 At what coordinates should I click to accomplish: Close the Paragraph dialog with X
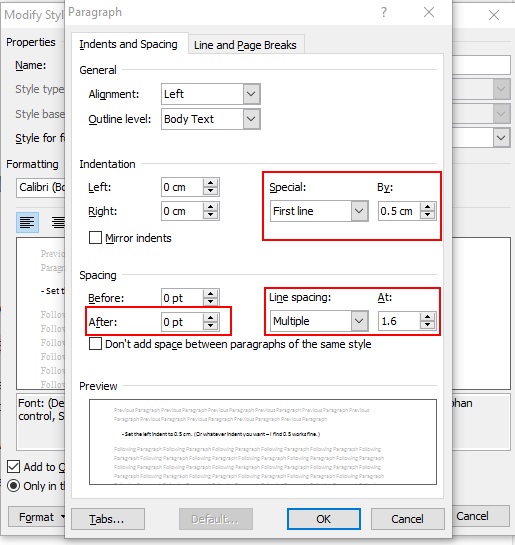click(429, 13)
